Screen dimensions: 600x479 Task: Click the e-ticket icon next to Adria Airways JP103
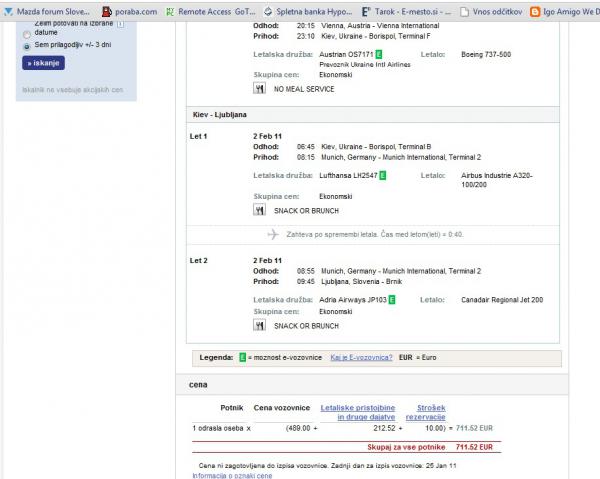pyautogui.click(x=392, y=299)
